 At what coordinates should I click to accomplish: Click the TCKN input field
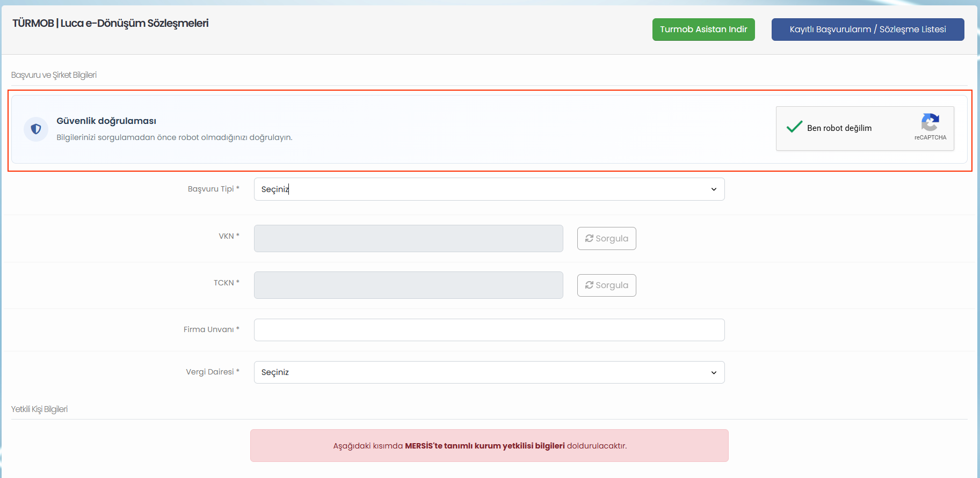[409, 285]
